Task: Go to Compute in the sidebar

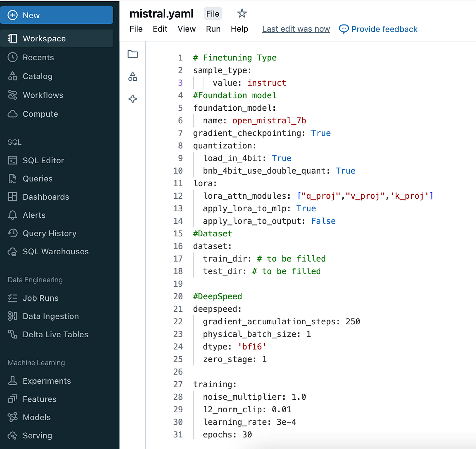Action: 40,114
